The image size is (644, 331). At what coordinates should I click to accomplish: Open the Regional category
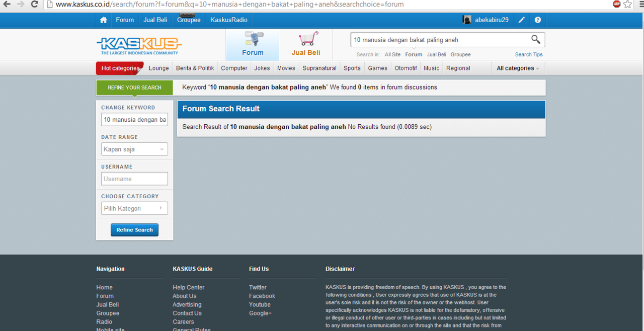click(x=458, y=68)
